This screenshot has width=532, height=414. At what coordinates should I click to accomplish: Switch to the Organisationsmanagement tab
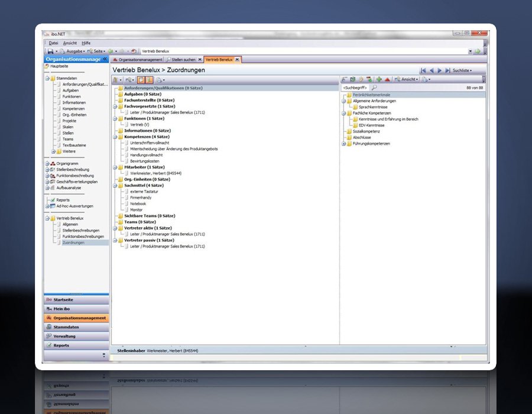point(137,60)
